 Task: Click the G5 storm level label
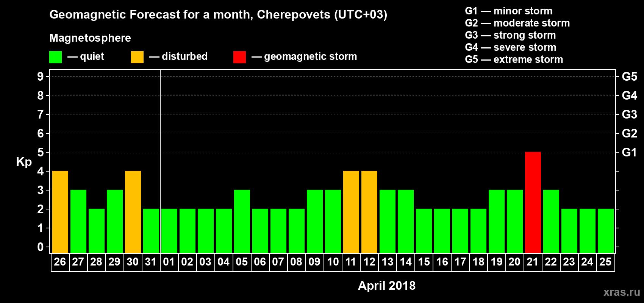coord(629,77)
